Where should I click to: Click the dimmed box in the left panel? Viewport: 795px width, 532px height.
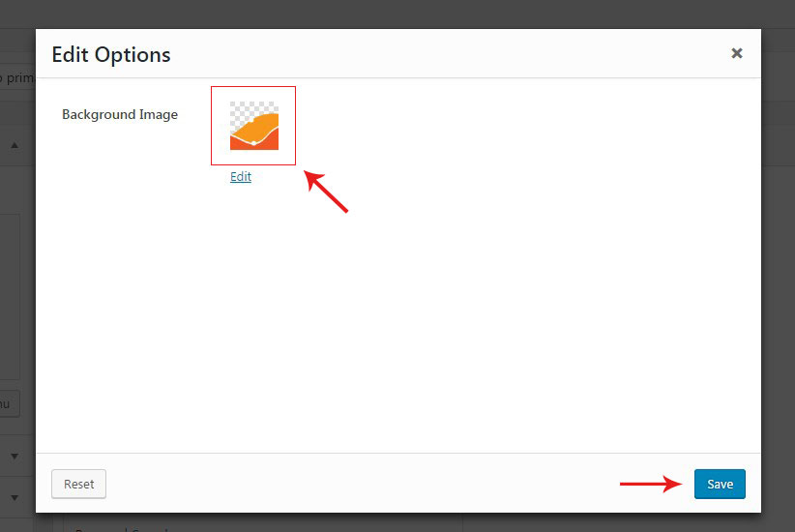pos(12,290)
